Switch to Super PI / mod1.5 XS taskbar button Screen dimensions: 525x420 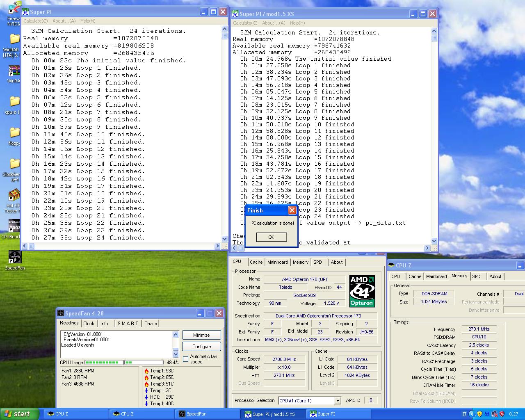(273, 414)
